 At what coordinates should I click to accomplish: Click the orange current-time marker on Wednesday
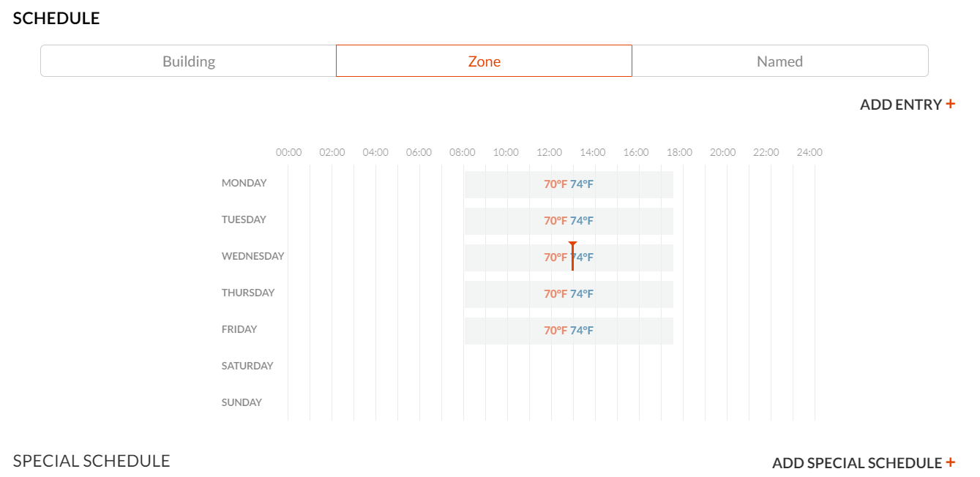click(x=572, y=256)
